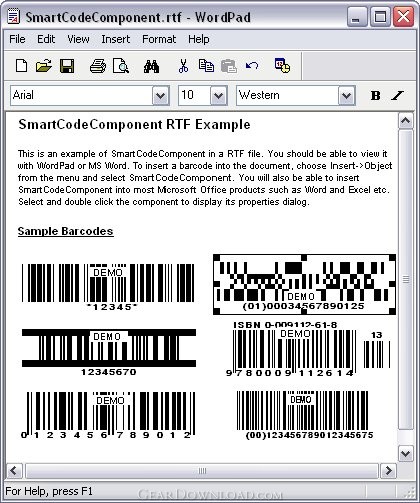Open the View menu

[x=78, y=39]
